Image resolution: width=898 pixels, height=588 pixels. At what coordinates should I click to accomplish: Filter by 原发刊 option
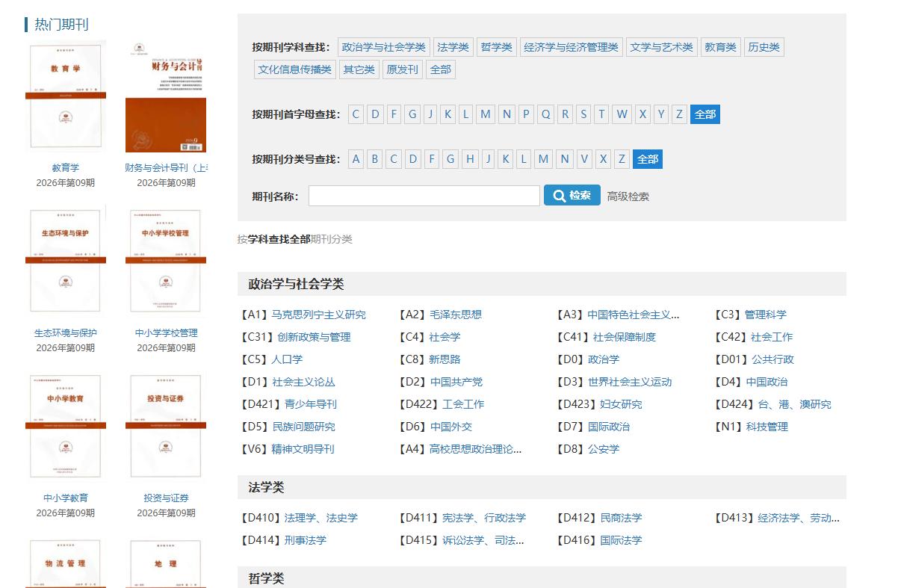click(x=402, y=69)
